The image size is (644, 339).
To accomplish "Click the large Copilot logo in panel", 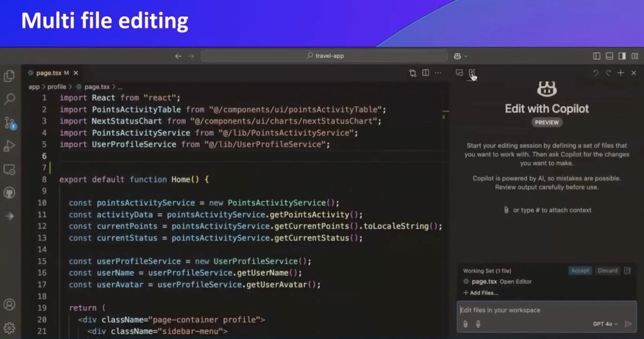I will pos(547,88).
